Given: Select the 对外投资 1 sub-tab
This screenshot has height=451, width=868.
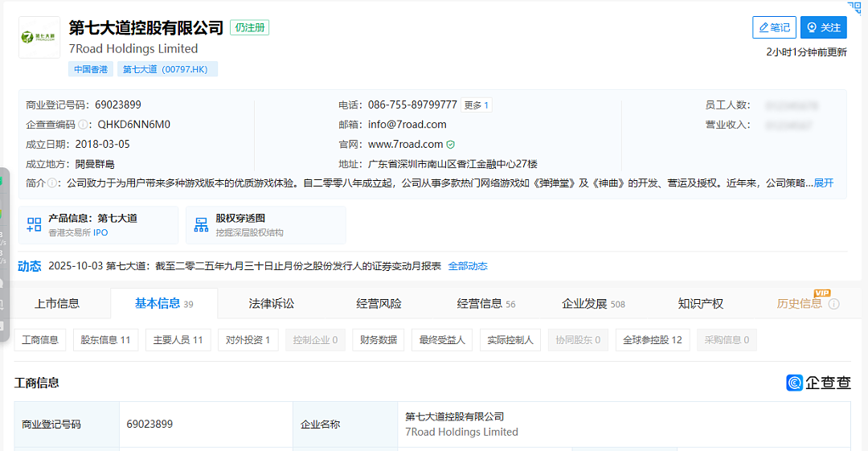Looking at the screenshot, I should tap(248, 339).
